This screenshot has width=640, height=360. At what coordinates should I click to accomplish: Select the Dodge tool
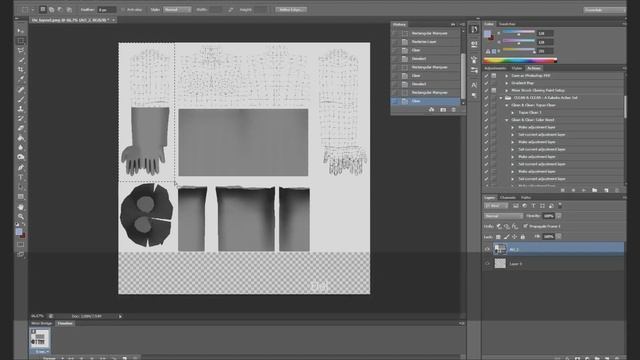[x=20, y=157]
